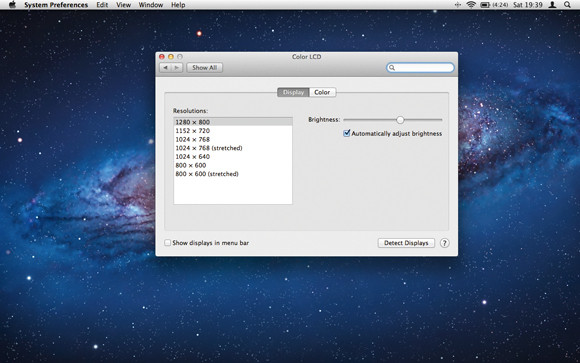Click the Brightness slider knob

point(400,120)
